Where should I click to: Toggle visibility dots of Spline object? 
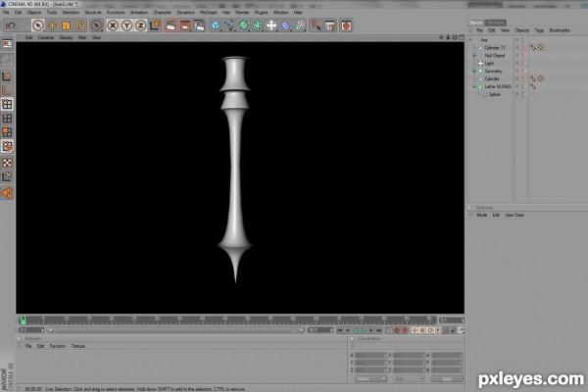coord(522,94)
